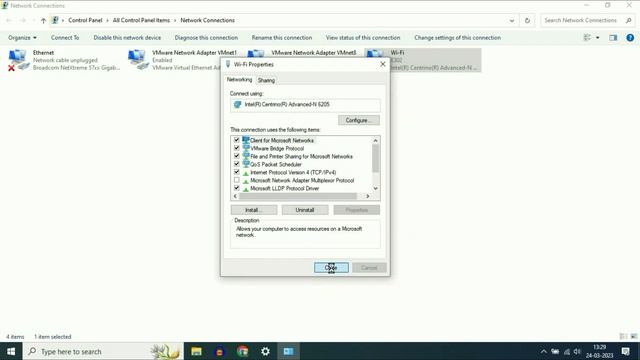The height and width of the screenshot is (360, 640).
Task: Click the volume icon in system tray
Action: pyautogui.click(x=577, y=351)
